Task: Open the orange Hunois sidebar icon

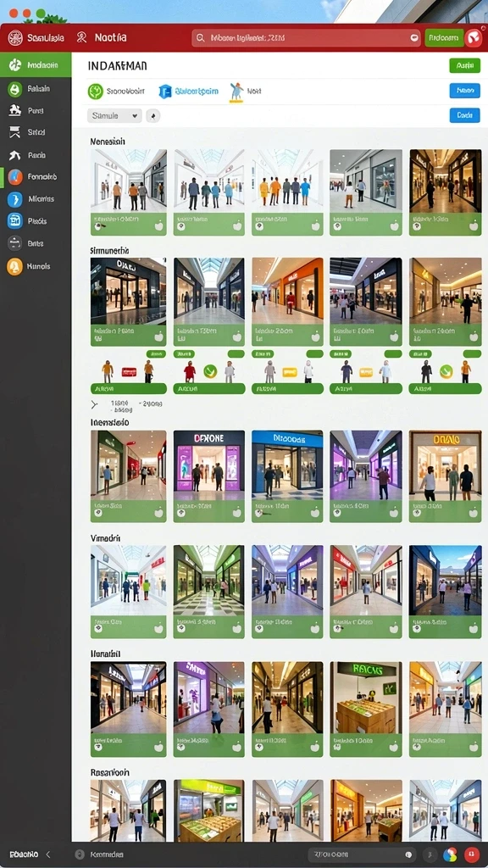Action: point(15,267)
